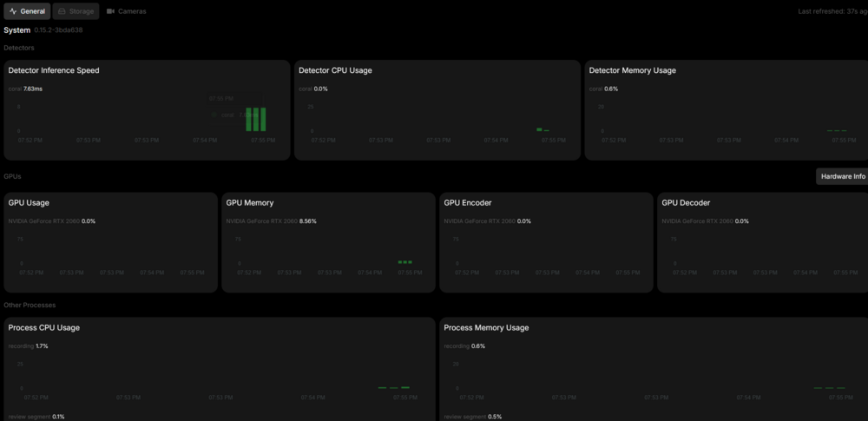Select coral 0.6% in Detector Memory Usage
Screen dimensions: 868x421
click(603, 89)
